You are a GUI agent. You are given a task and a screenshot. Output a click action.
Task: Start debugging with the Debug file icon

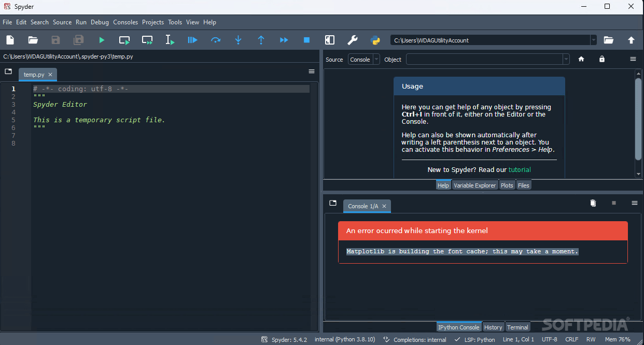[x=192, y=40]
